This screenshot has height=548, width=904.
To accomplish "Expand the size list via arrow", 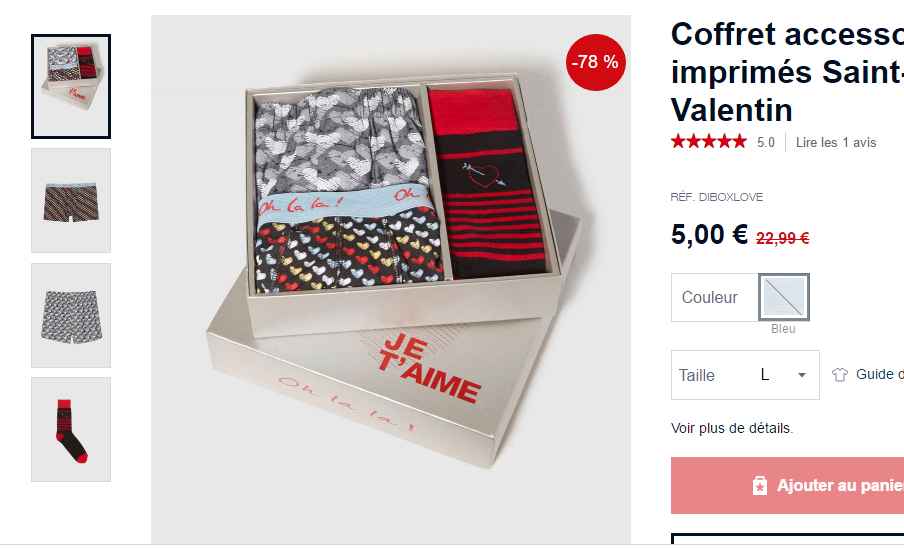I will pyautogui.click(x=801, y=376).
